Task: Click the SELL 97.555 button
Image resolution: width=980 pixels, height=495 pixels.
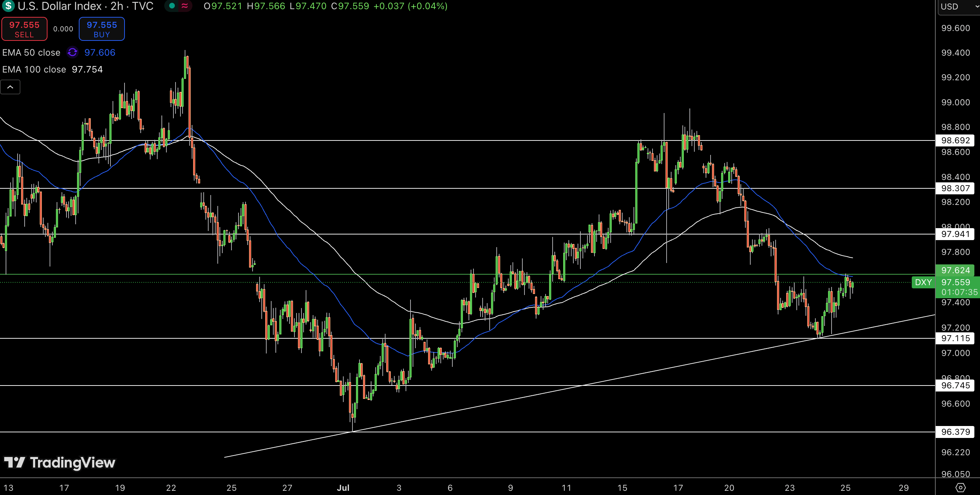Action: [24, 29]
